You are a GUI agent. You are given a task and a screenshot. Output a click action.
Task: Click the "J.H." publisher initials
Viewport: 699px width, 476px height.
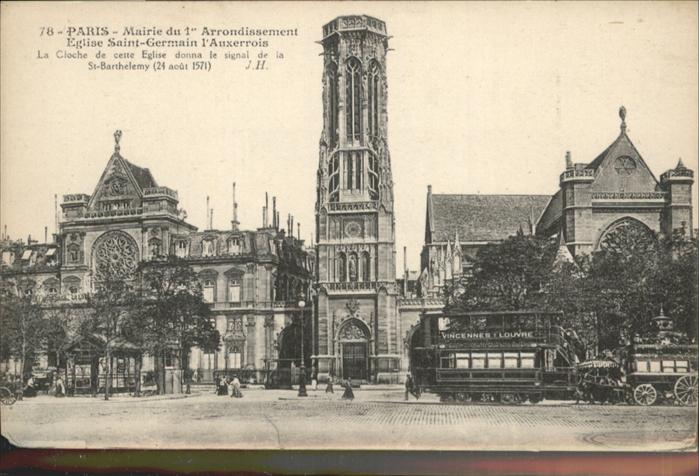[x=256, y=66]
